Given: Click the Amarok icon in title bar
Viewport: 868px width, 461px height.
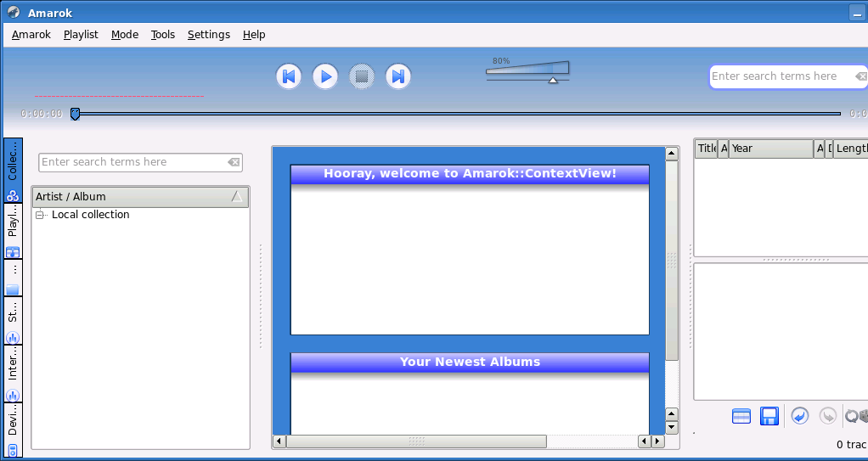Looking at the screenshot, I should pyautogui.click(x=14, y=12).
